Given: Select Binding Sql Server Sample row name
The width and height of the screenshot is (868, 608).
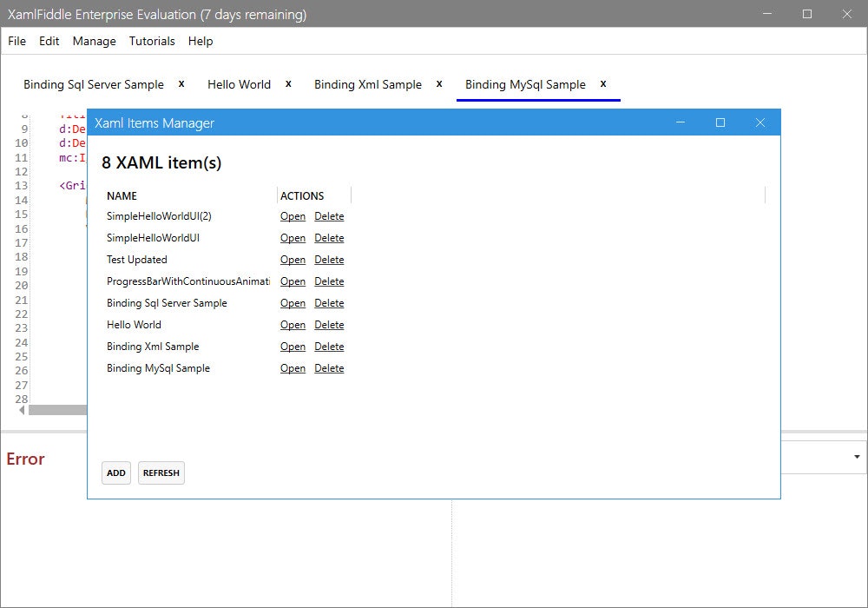Looking at the screenshot, I should point(167,303).
